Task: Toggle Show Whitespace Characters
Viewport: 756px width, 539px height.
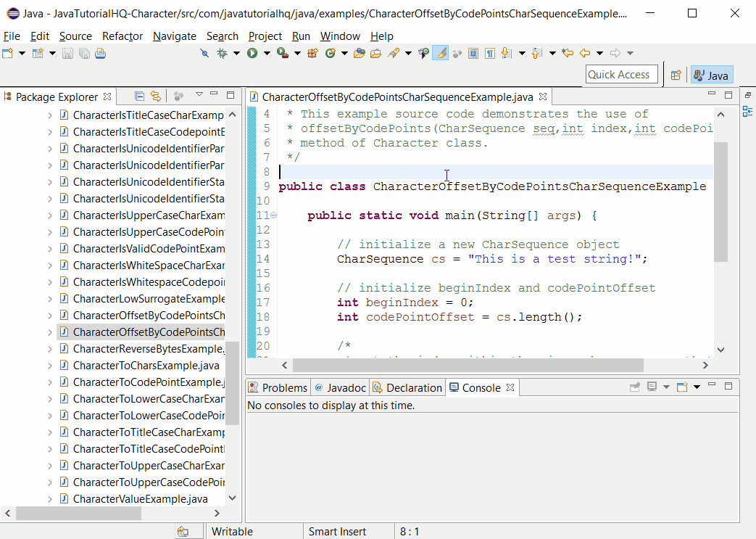Action: (490, 53)
